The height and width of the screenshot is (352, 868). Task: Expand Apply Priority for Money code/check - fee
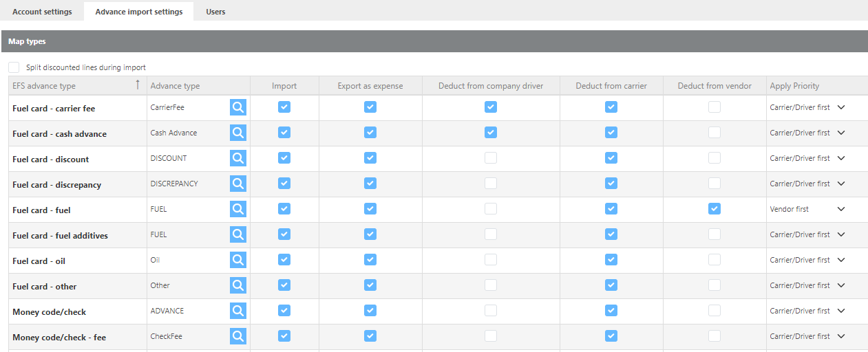pyautogui.click(x=840, y=336)
